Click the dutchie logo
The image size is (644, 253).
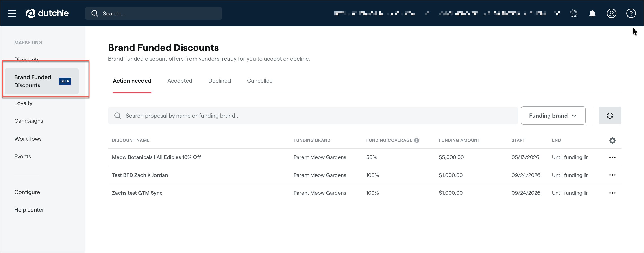tap(47, 13)
